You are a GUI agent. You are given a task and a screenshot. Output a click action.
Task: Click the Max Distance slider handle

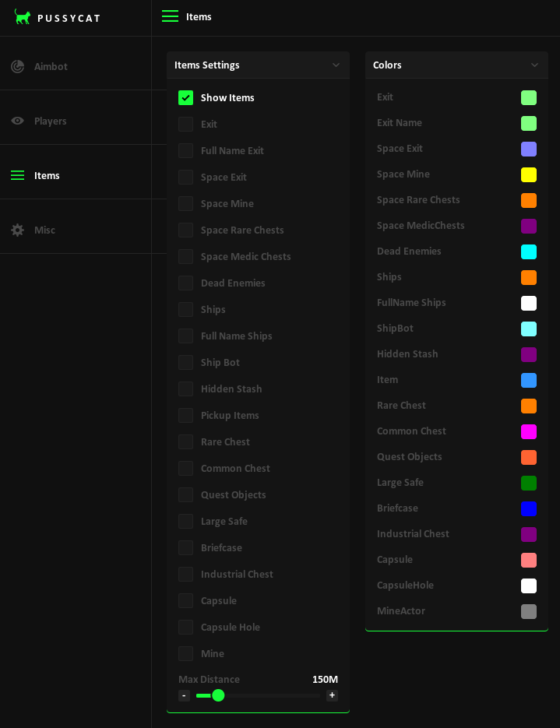[218, 695]
